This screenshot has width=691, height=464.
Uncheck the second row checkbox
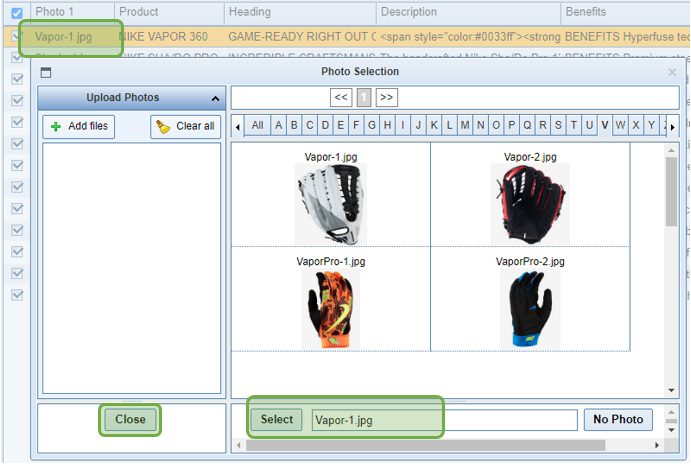click(x=17, y=58)
